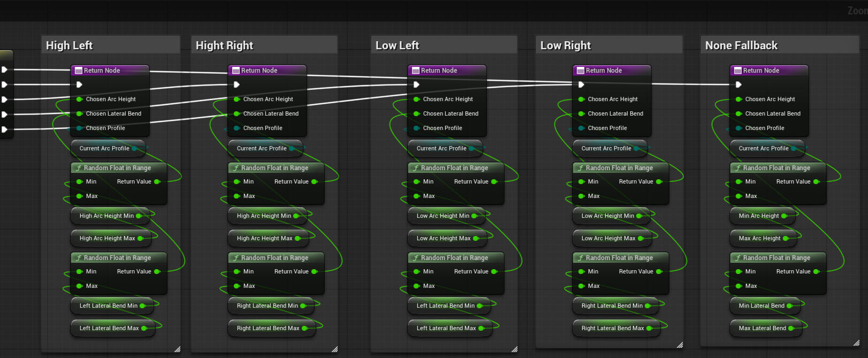Select Left Lateral Bend Max node in Low Left
The height and width of the screenshot is (358, 868).
click(450, 328)
